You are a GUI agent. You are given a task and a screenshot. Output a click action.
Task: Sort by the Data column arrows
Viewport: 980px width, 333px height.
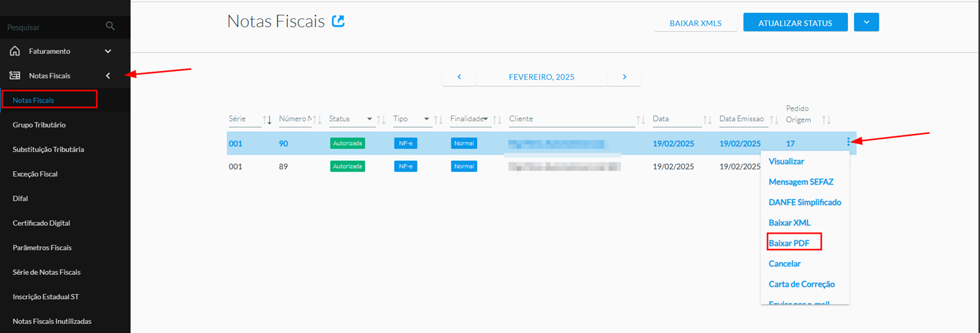pyautogui.click(x=708, y=119)
